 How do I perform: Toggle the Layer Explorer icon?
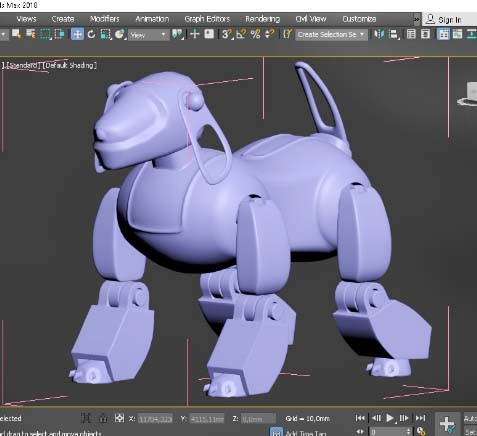[425, 34]
